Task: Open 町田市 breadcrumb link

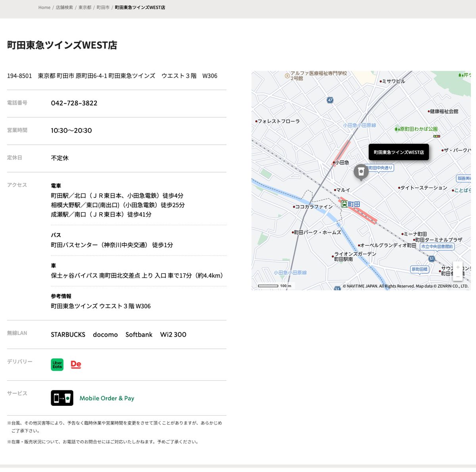Action: 103,8
